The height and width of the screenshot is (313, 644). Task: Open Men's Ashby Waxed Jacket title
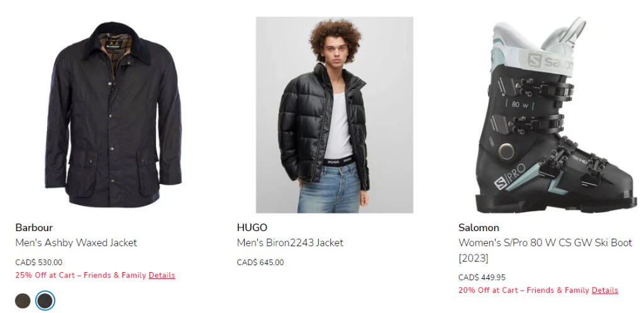pyautogui.click(x=76, y=242)
